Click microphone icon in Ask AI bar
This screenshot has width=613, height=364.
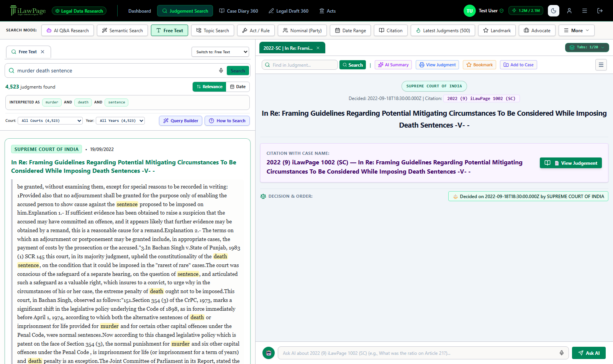click(562, 353)
